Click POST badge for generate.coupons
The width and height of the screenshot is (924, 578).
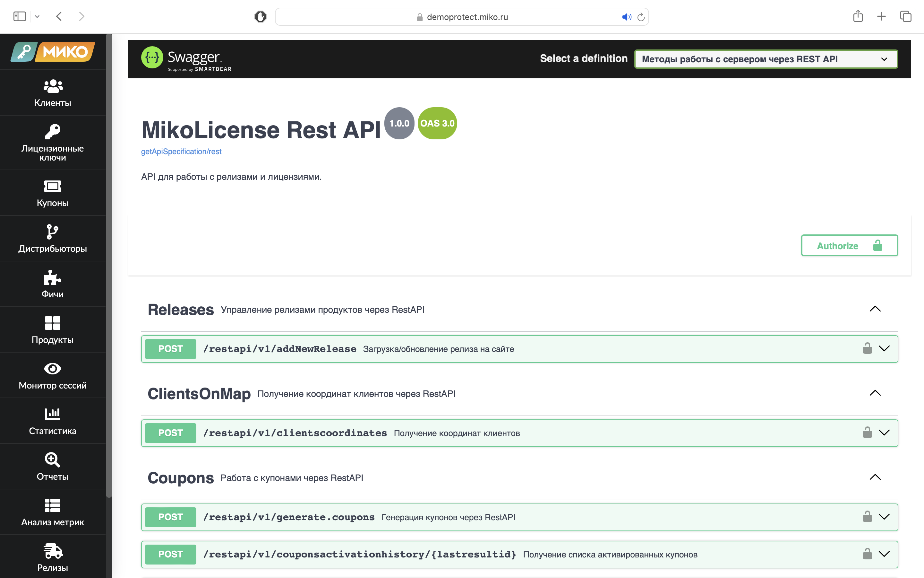(x=171, y=517)
